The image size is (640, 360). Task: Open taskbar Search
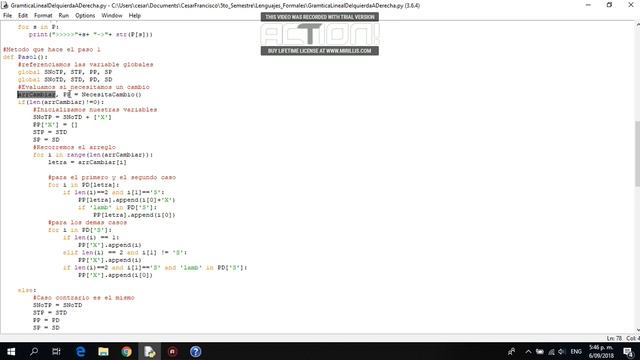click(34, 351)
